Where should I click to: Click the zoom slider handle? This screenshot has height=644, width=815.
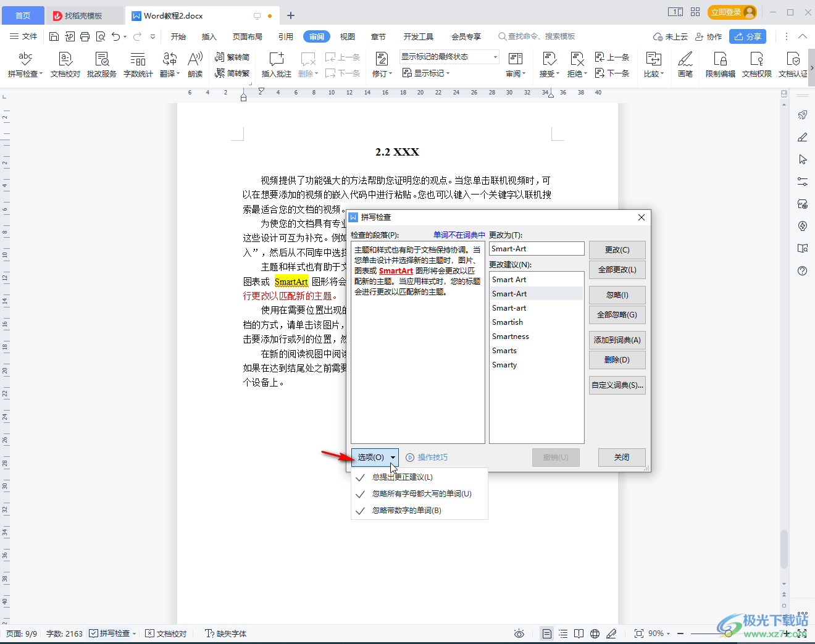pyautogui.click(x=729, y=634)
